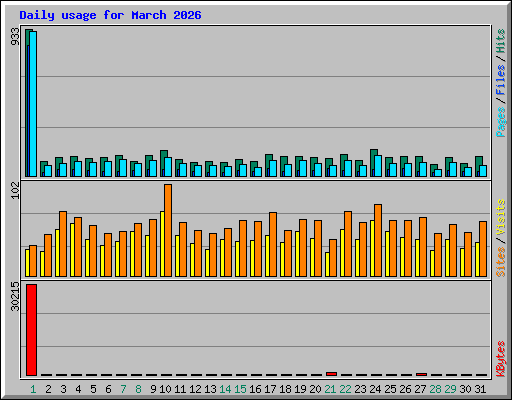Click day label 20 on the x-axis
The height and width of the screenshot is (400, 512).
(315, 389)
